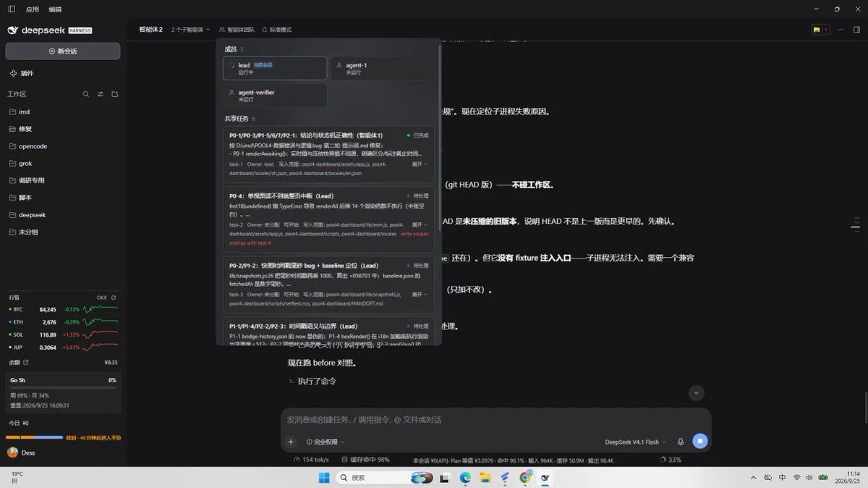
Task: Show hidden tray icons chevron
Action: [753, 478]
